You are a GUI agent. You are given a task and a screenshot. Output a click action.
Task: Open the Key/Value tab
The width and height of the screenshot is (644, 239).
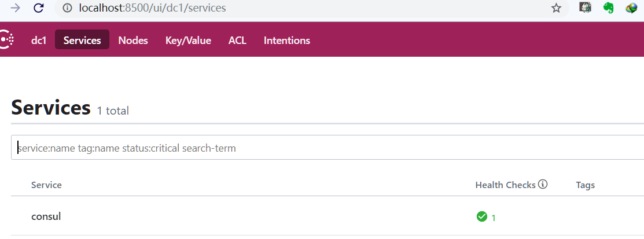[188, 41]
